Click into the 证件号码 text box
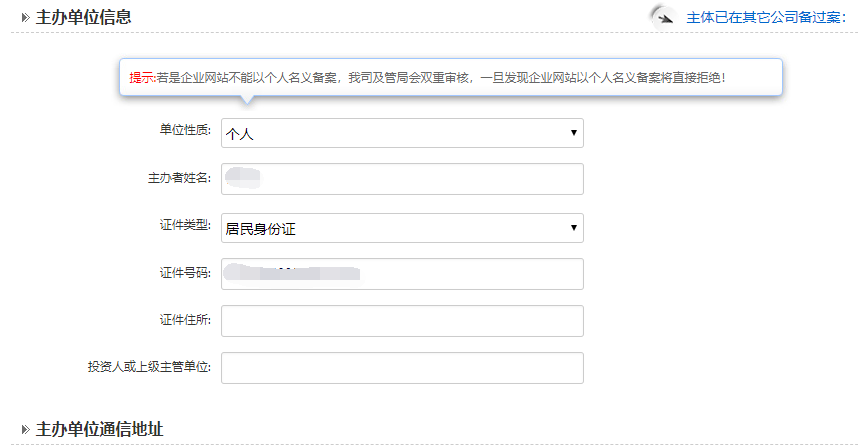 (x=402, y=274)
